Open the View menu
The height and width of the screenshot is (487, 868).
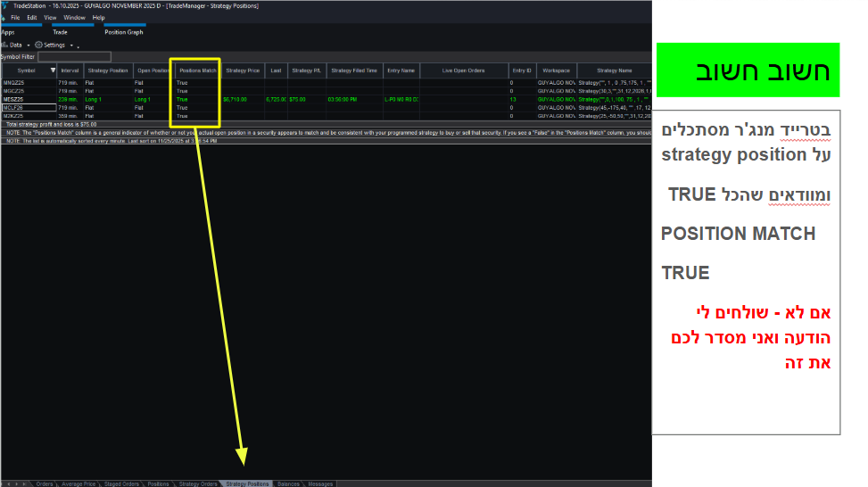[x=50, y=17]
